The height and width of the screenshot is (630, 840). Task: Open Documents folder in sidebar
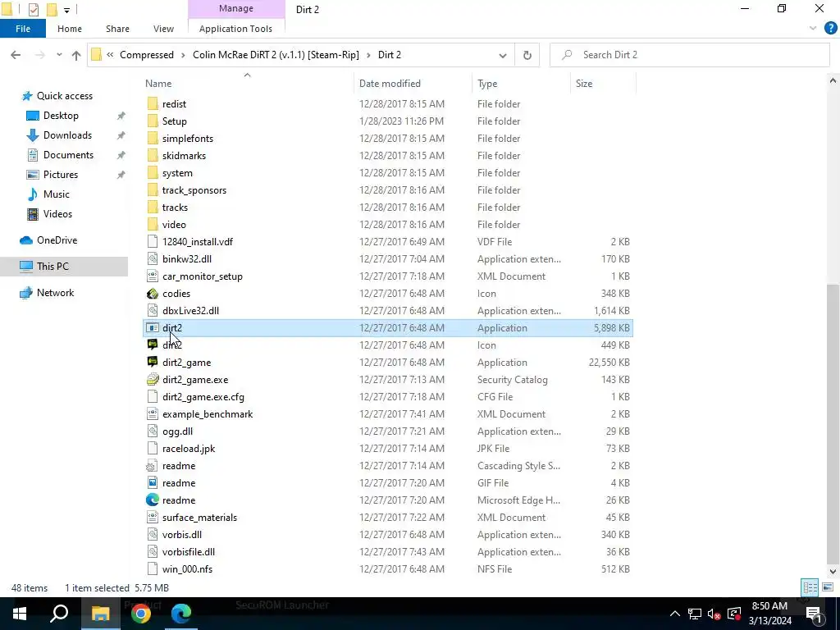click(68, 155)
